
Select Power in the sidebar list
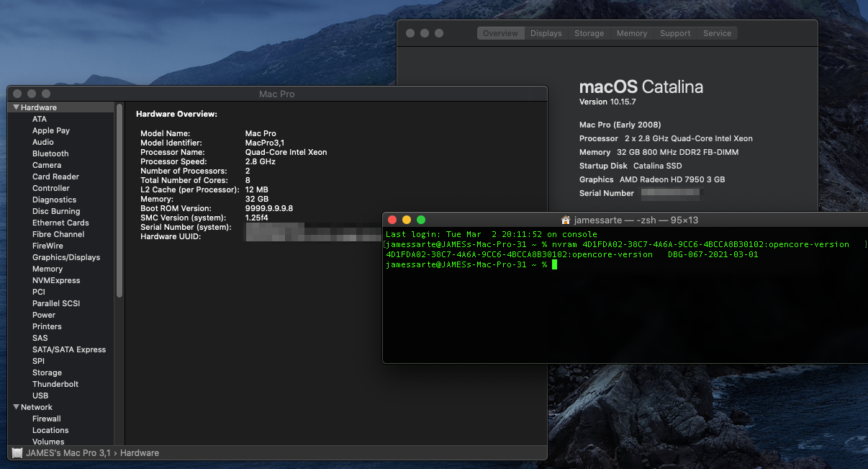point(44,315)
